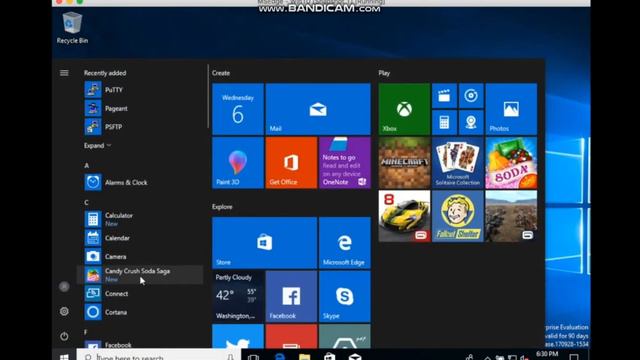Click the hamburger menu in Start
This screenshot has height=360, width=640.
pos(64,73)
